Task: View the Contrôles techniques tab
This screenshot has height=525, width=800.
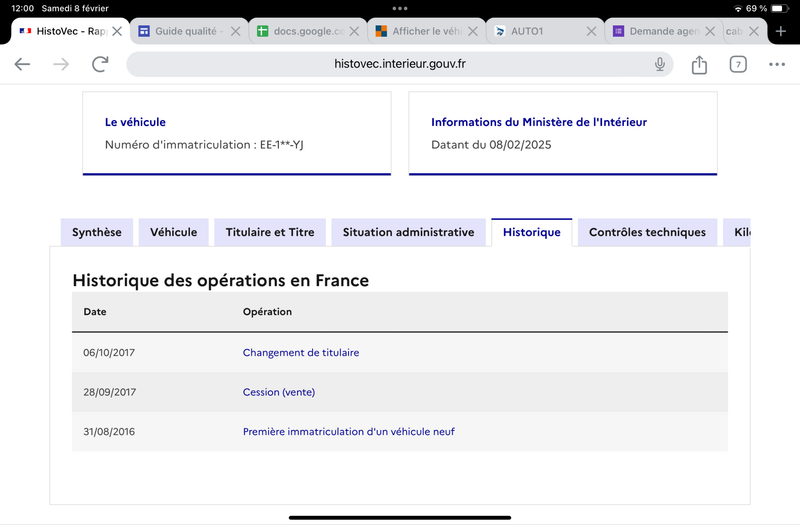Action: [x=647, y=233]
